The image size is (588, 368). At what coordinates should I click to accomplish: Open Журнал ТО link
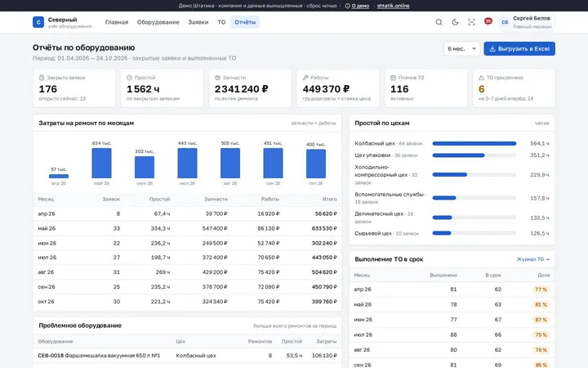coord(532,259)
